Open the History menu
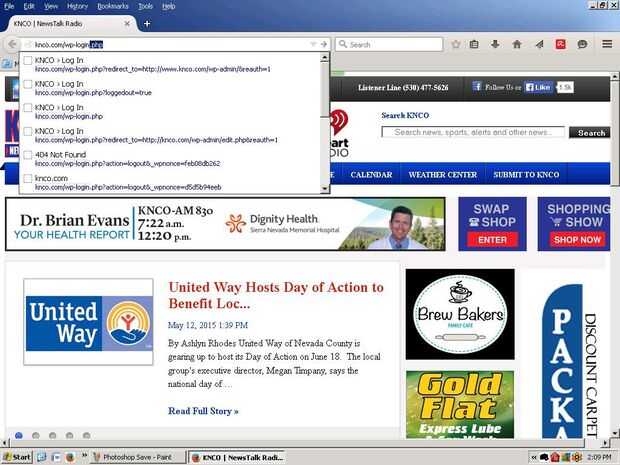 click(78, 6)
